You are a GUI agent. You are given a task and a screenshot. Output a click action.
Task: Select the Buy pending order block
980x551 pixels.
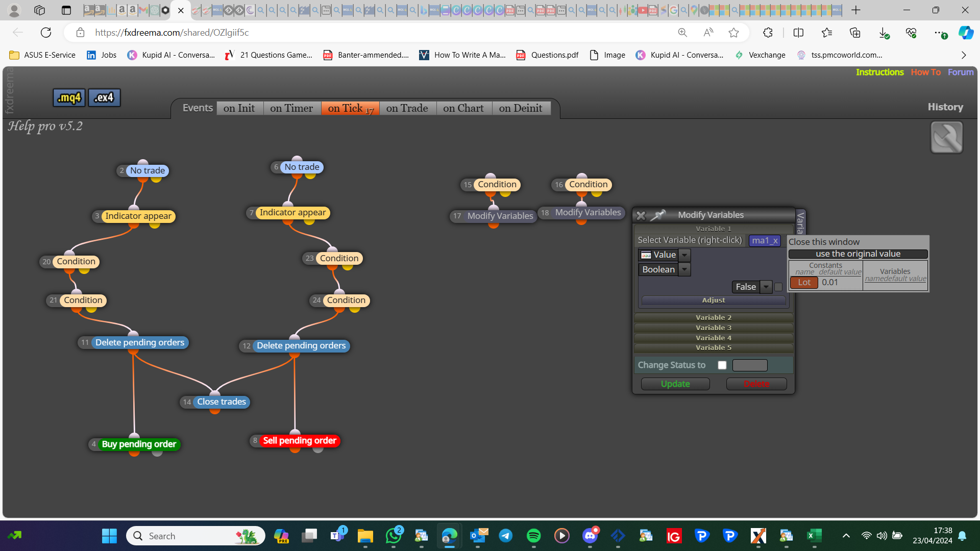coord(138,444)
